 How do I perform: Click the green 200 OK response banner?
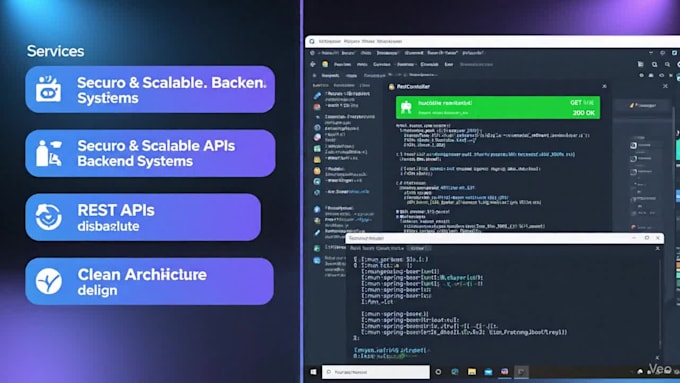click(498, 108)
